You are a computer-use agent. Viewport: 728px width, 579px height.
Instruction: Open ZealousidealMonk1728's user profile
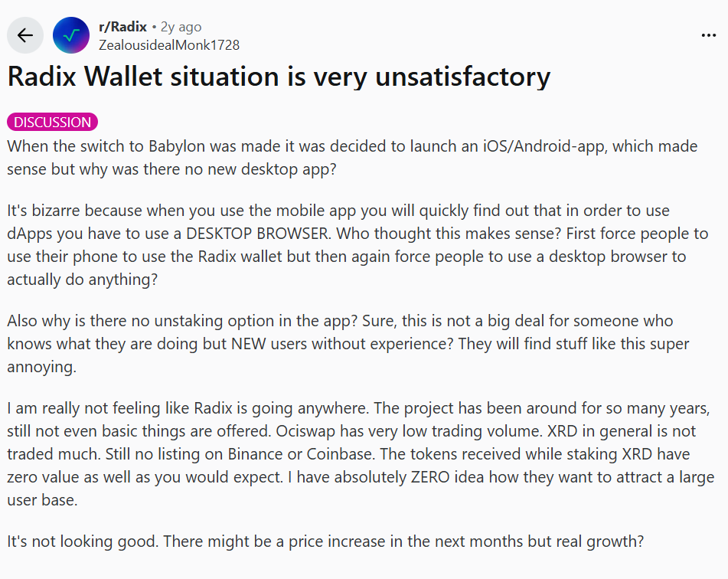click(168, 45)
